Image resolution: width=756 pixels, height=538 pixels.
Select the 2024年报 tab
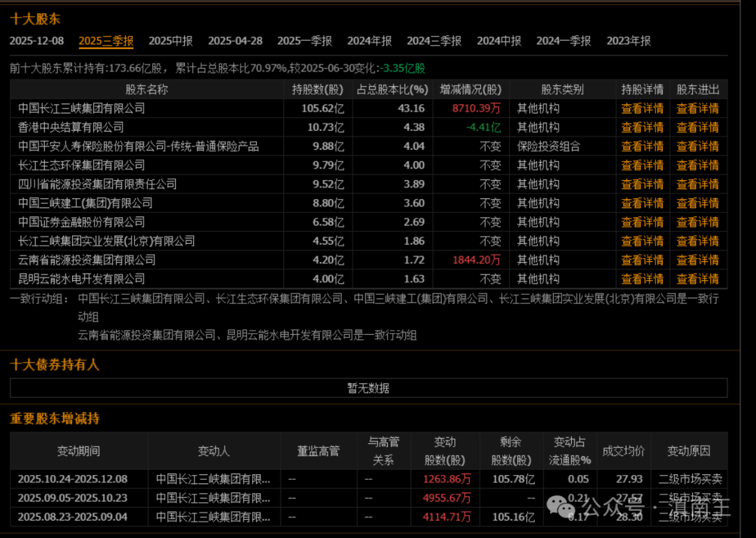[370, 41]
